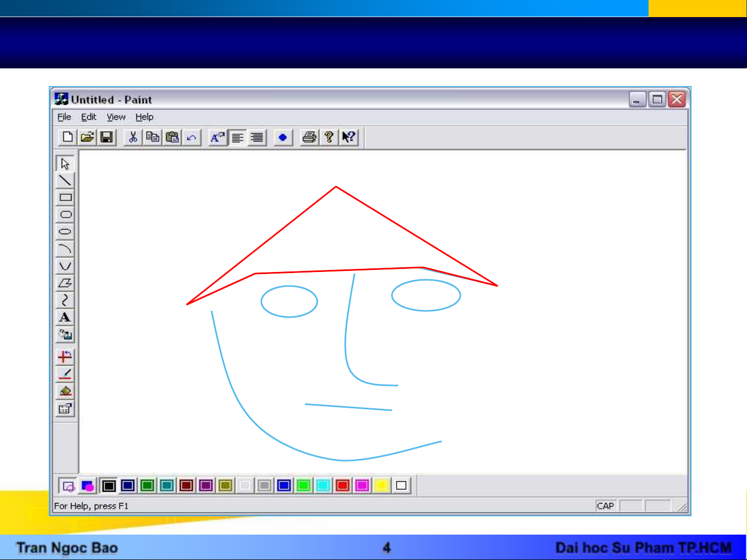747x560 pixels.
Task: Toggle filled shapes mode in palette
Action: coord(88,486)
